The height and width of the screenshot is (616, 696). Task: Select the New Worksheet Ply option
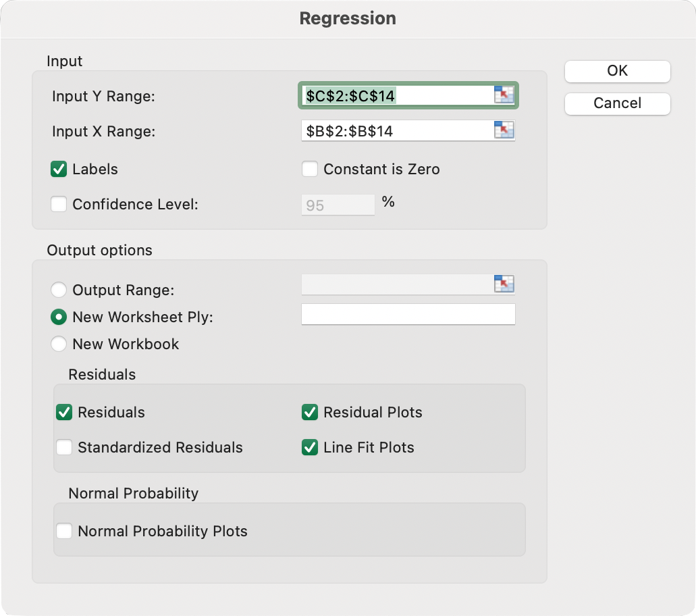click(59, 317)
